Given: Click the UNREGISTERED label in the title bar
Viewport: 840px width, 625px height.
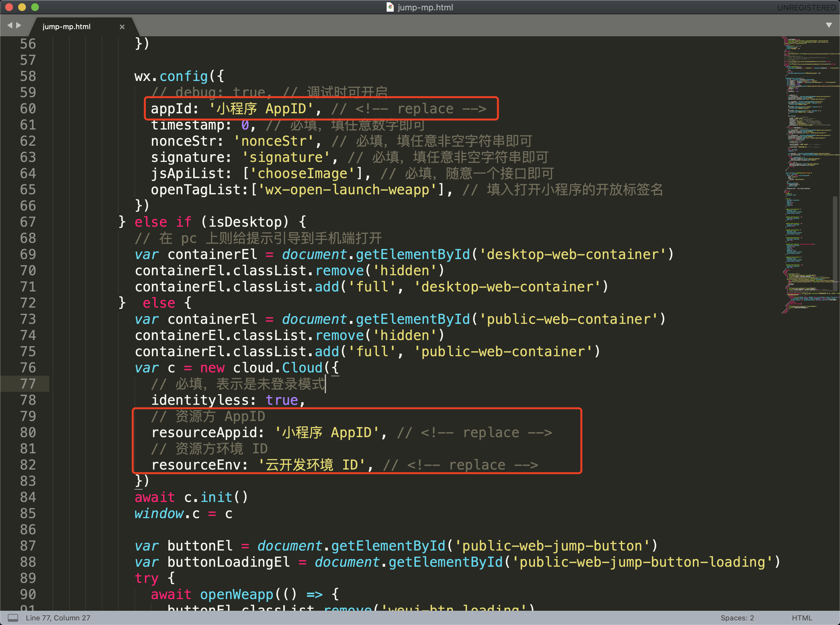Looking at the screenshot, I should click(806, 7).
